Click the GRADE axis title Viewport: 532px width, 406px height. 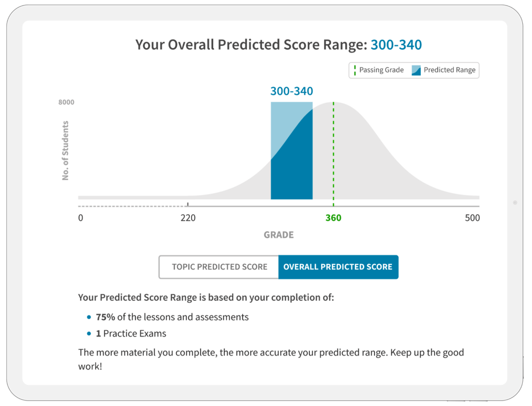[x=279, y=235]
